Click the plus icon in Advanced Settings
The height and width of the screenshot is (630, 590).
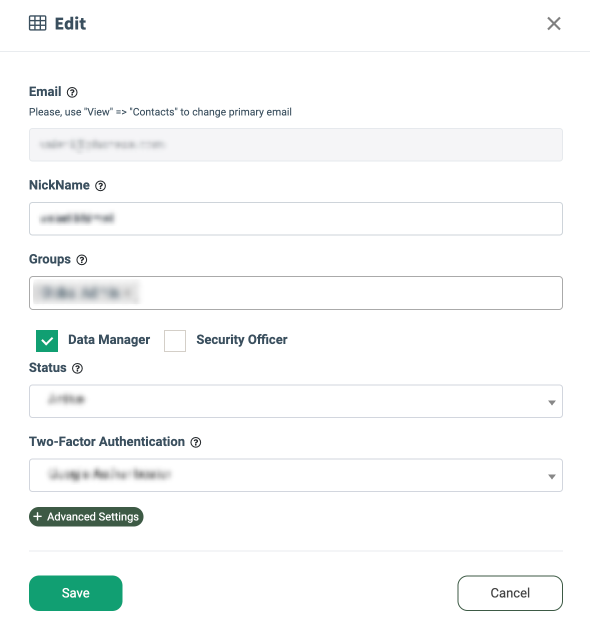coord(37,516)
